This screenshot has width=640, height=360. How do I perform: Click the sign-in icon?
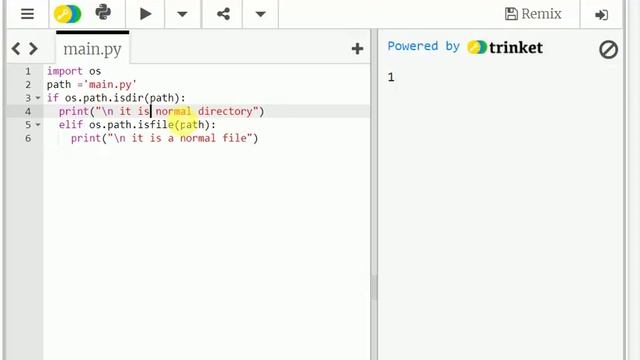[x=601, y=15]
